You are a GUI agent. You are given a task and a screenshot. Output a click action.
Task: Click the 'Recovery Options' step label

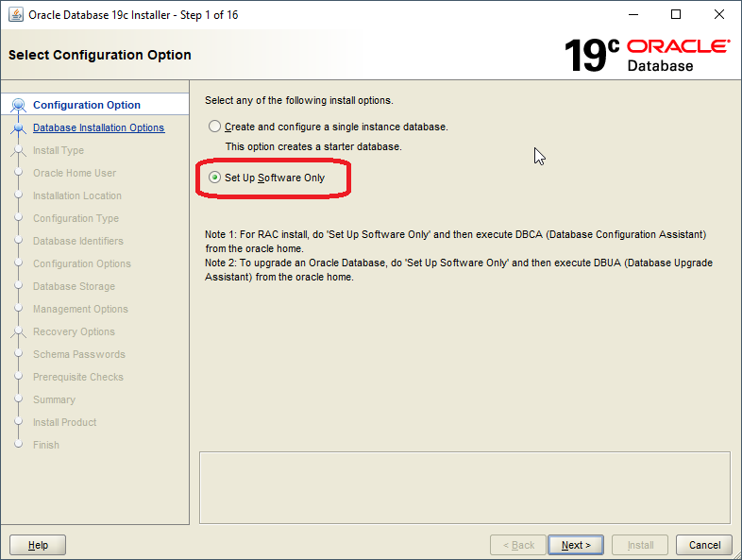[x=74, y=331]
